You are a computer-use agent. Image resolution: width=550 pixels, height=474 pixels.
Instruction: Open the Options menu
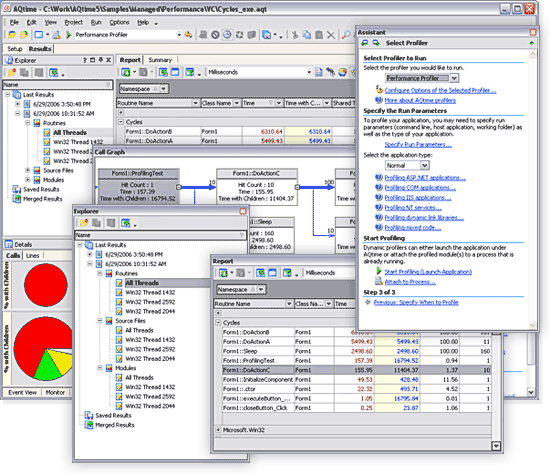point(119,22)
